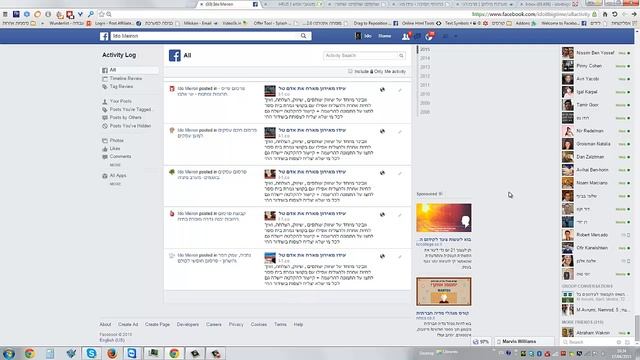Select the All filter in the Activity Log sidebar
This screenshot has width=640, height=360.
130,70
